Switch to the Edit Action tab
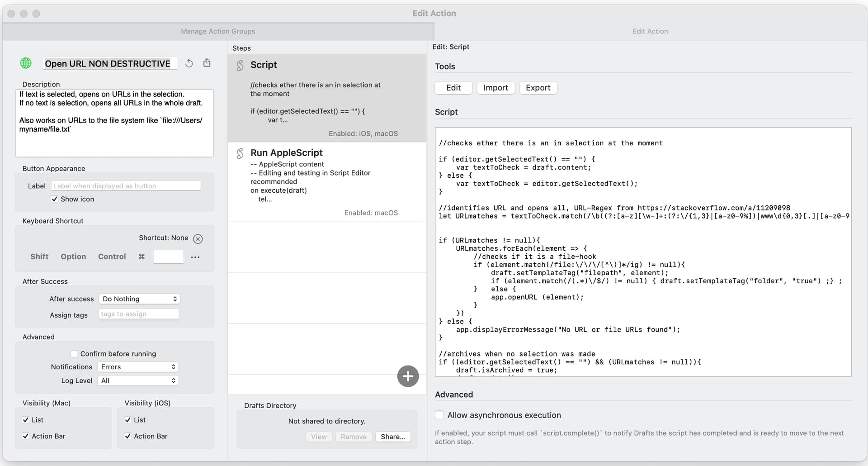Viewport: 868px width, 466px height. [x=650, y=31]
